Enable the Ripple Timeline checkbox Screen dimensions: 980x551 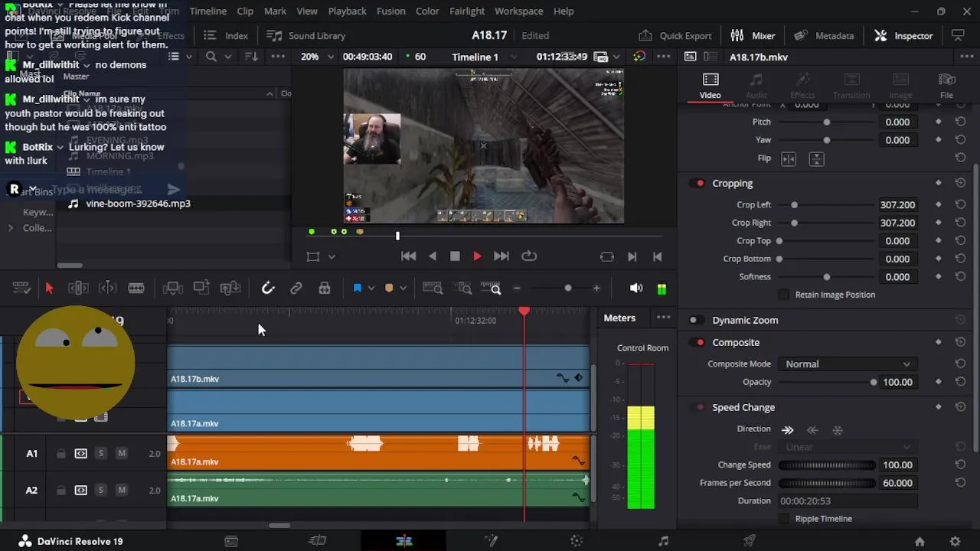tap(783, 519)
